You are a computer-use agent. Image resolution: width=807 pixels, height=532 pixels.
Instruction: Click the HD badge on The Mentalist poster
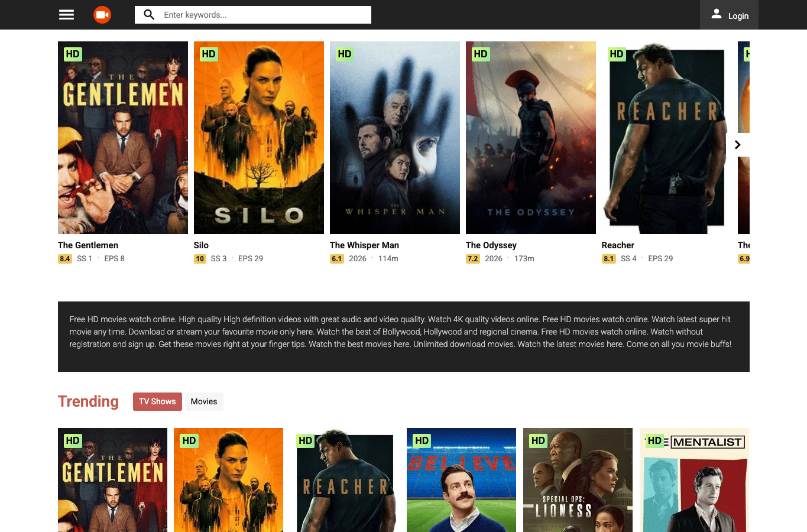click(654, 441)
